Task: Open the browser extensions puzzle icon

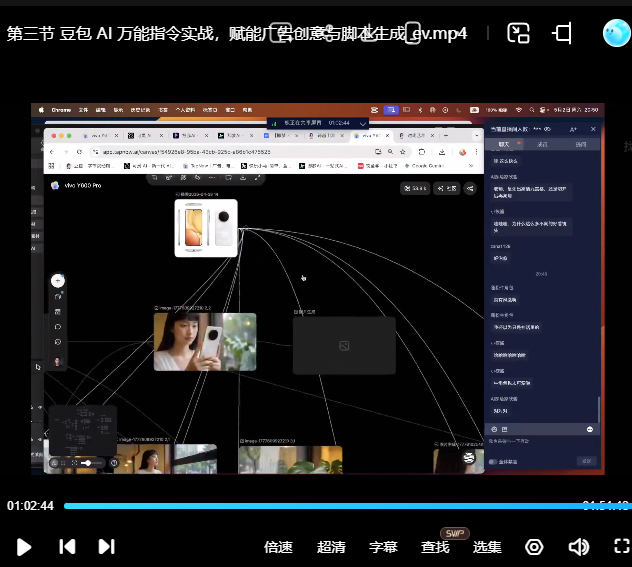Action: click(x=422, y=152)
